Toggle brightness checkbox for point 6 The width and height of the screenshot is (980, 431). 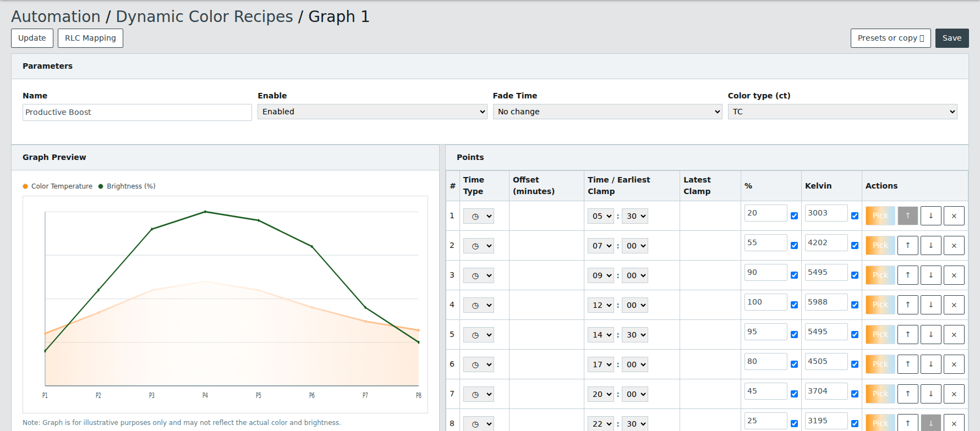point(794,364)
